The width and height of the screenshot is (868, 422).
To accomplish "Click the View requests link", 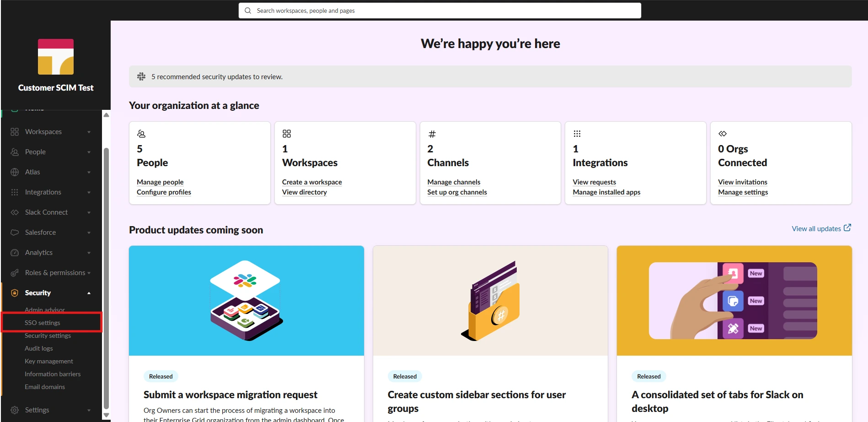I will click(595, 182).
